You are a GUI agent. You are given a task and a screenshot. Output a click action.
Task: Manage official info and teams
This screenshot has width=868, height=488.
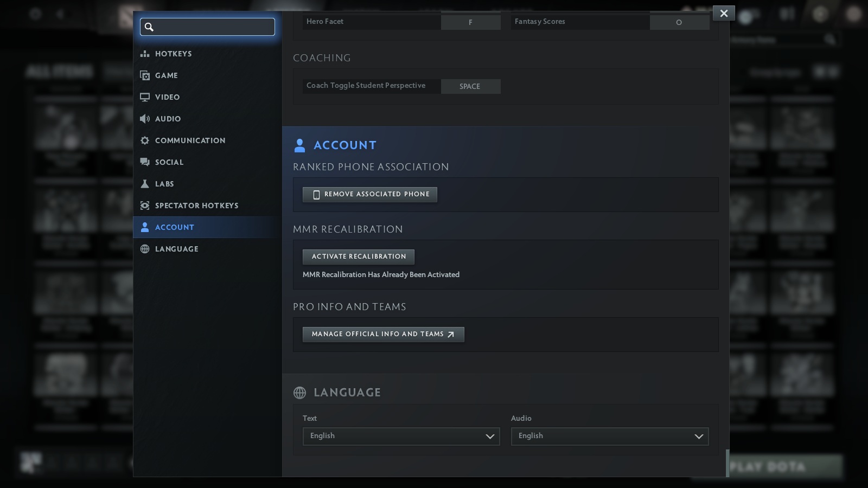(x=384, y=335)
